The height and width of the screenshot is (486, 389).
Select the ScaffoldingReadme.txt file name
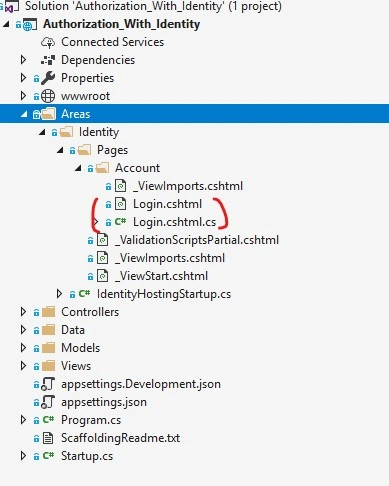point(120,438)
